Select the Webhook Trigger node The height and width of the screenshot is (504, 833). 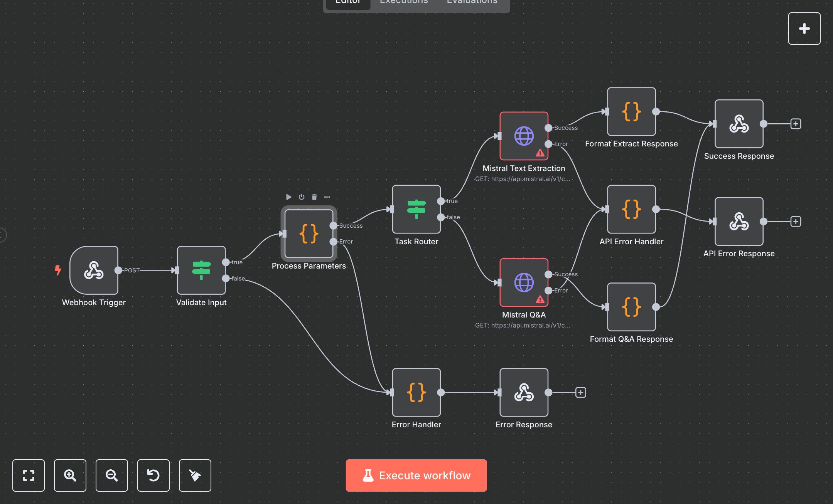[x=94, y=270]
